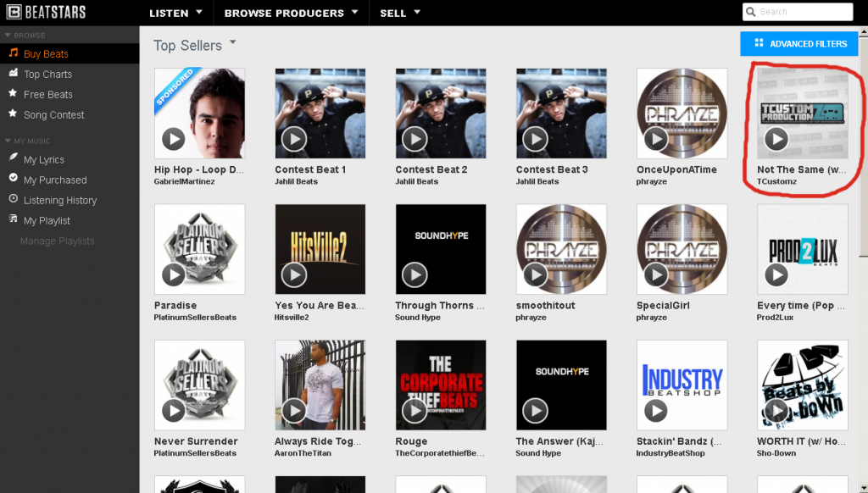
Task: Open IndustryBeatShop producer link
Action: click(x=670, y=453)
